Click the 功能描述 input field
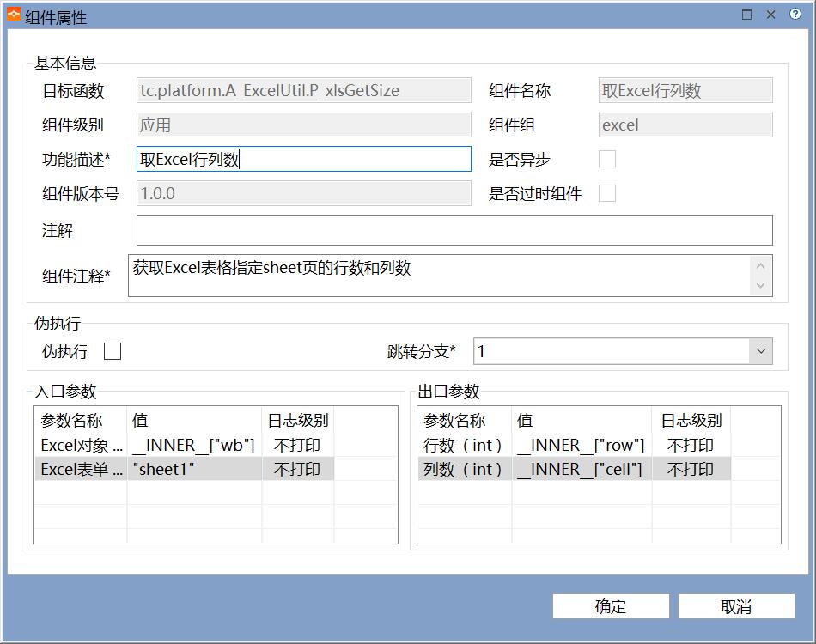 pyautogui.click(x=304, y=159)
